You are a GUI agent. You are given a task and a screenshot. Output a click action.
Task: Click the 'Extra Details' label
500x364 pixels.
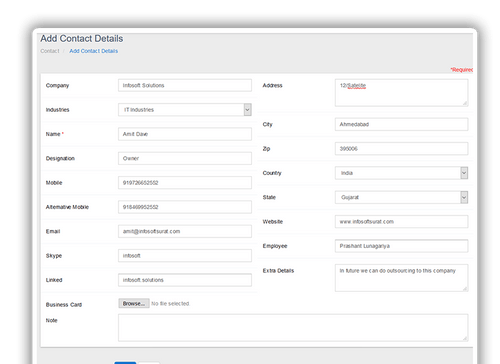click(278, 271)
